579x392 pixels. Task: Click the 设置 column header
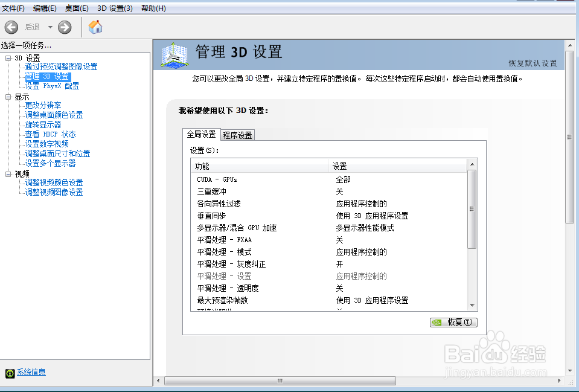coord(398,166)
